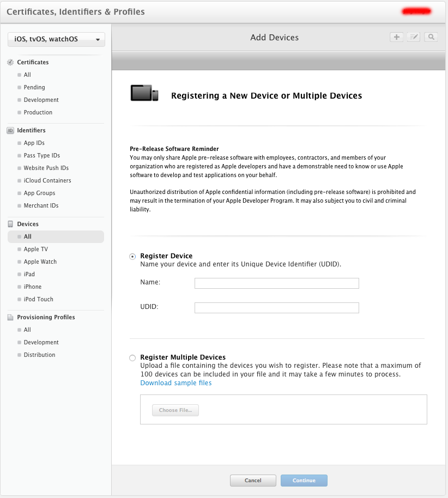This screenshot has height=498, width=448.
Task: Show Development certificates in sidebar
Action: pyautogui.click(x=41, y=100)
